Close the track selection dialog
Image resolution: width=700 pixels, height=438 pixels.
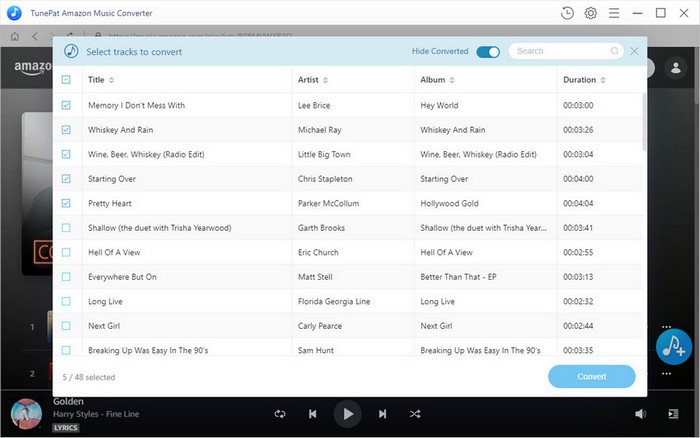coord(634,51)
